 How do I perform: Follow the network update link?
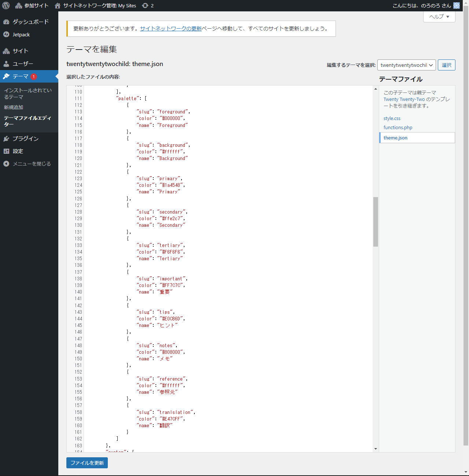(x=171, y=29)
